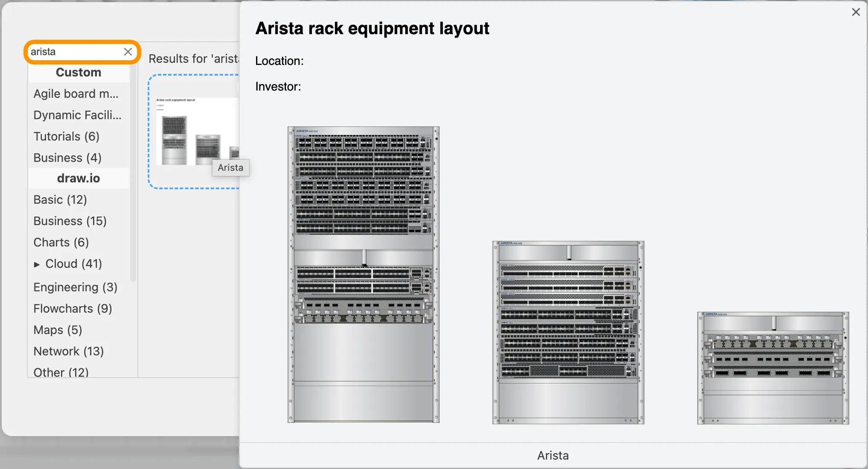
Task: Select Business (4) under Custom
Action: click(x=79, y=158)
